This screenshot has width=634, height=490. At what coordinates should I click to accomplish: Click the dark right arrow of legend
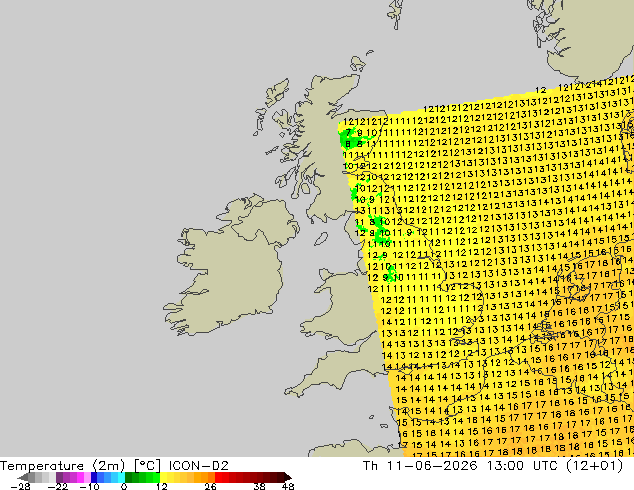coord(288,477)
